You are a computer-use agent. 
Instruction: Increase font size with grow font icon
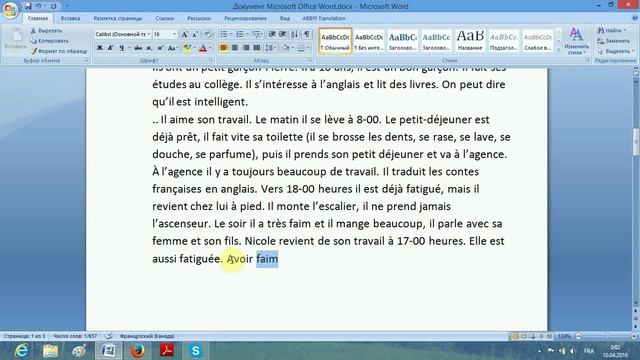tap(184, 34)
